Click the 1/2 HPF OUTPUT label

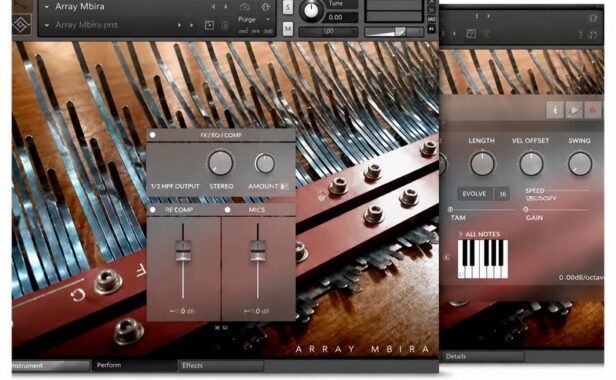[175, 186]
